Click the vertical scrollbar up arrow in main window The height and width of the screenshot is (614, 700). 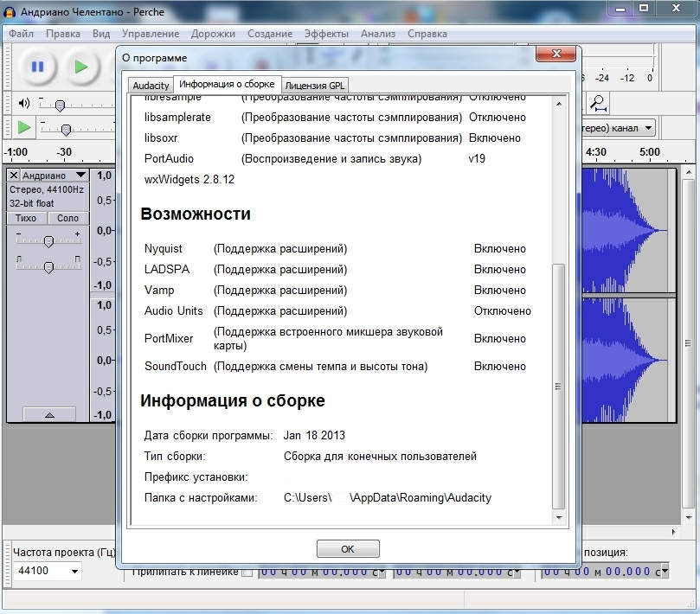(689, 172)
